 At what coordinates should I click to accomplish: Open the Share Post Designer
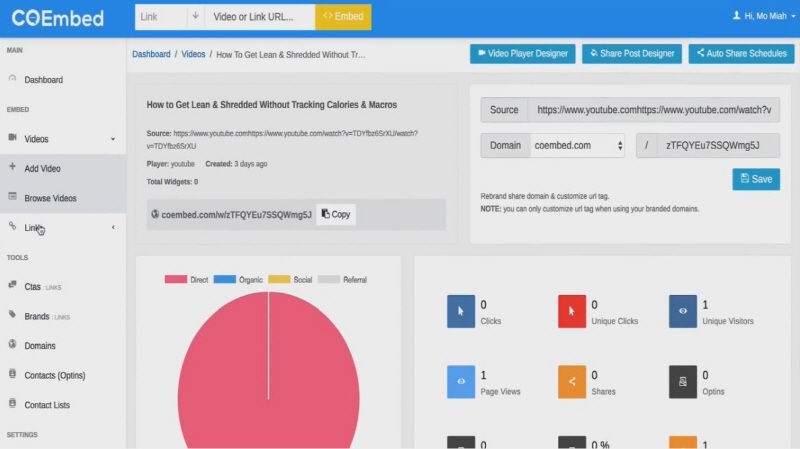[632, 54]
